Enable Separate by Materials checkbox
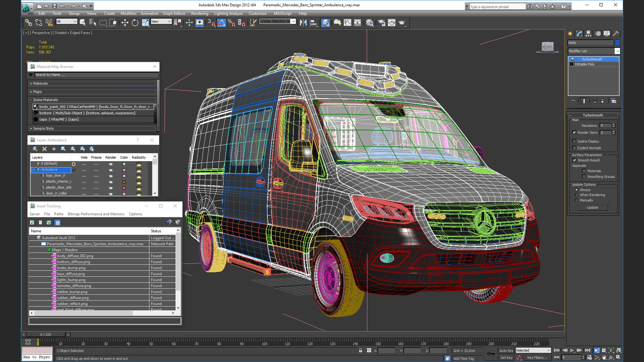This screenshot has width=644, height=362. coord(584,171)
